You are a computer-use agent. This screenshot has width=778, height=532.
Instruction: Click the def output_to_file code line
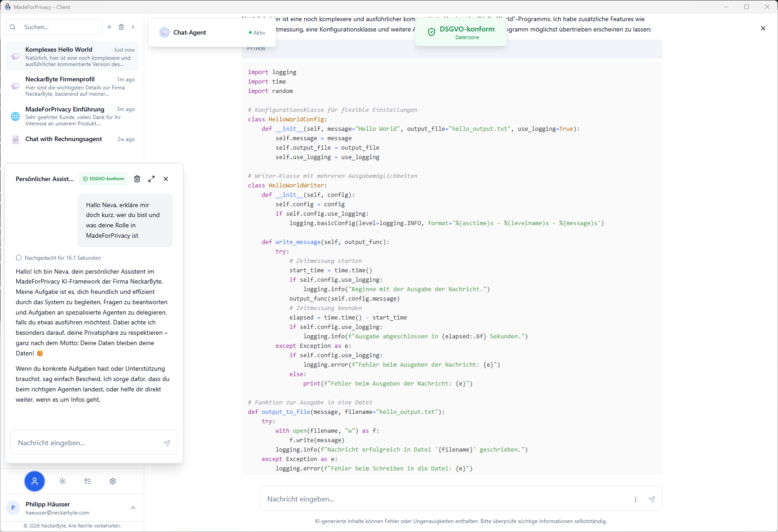pyautogui.click(x=346, y=412)
